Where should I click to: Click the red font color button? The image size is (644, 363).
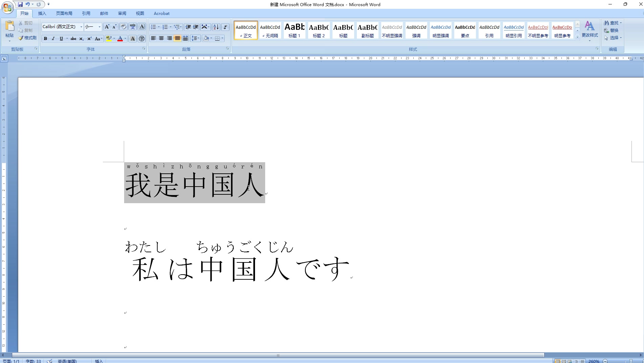[x=120, y=39]
